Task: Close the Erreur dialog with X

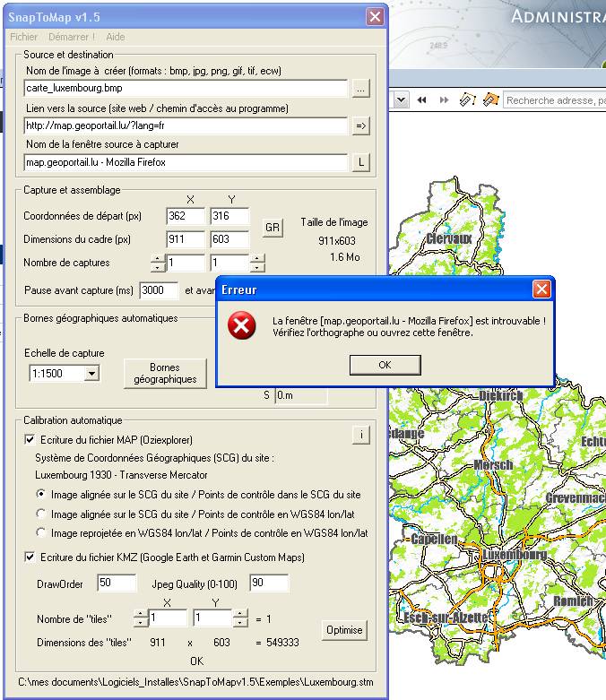Action: [541, 290]
